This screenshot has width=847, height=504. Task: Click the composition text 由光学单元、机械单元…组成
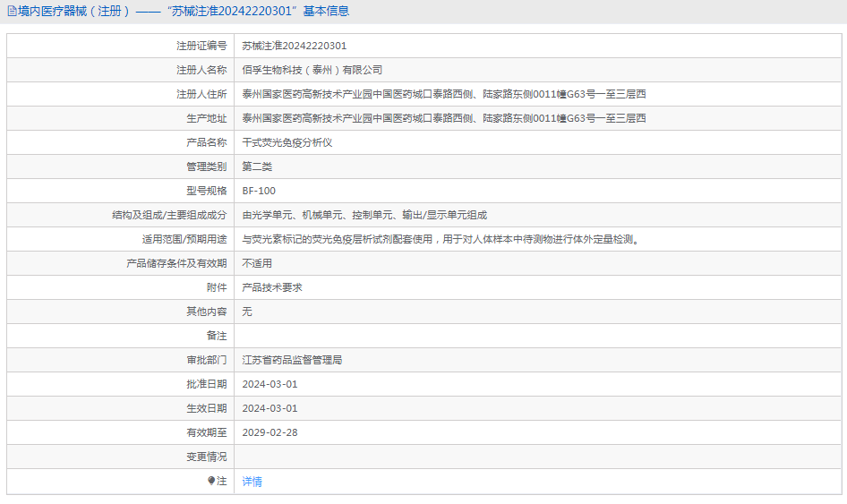364,215
